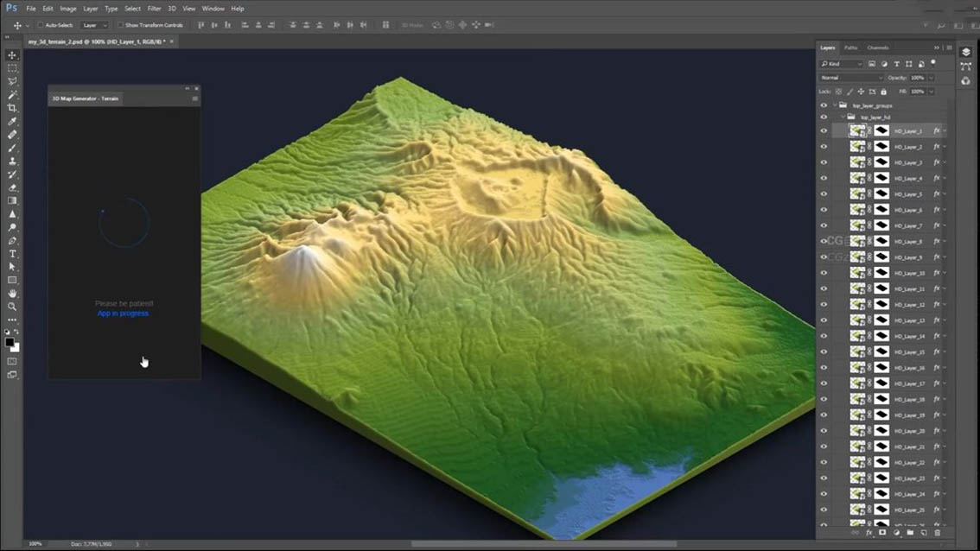Image resolution: width=980 pixels, height=551 pixels.
Task: Activate the Hand tool
Action: tap(12, 294)
